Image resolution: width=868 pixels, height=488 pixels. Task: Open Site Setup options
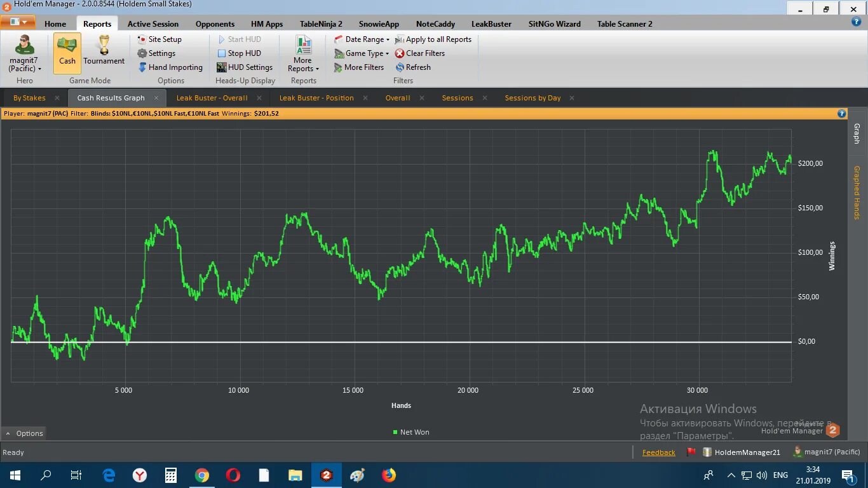tap(159, 39)
